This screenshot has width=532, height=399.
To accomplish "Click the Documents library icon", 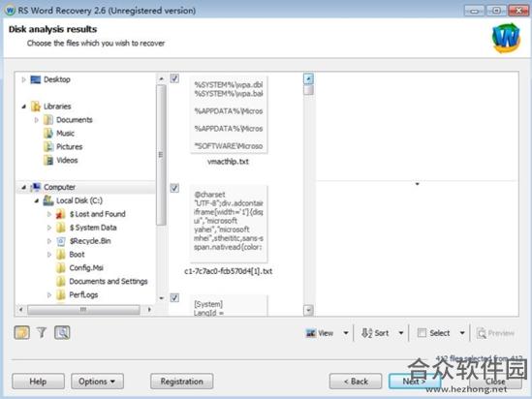I will [48, 120].
